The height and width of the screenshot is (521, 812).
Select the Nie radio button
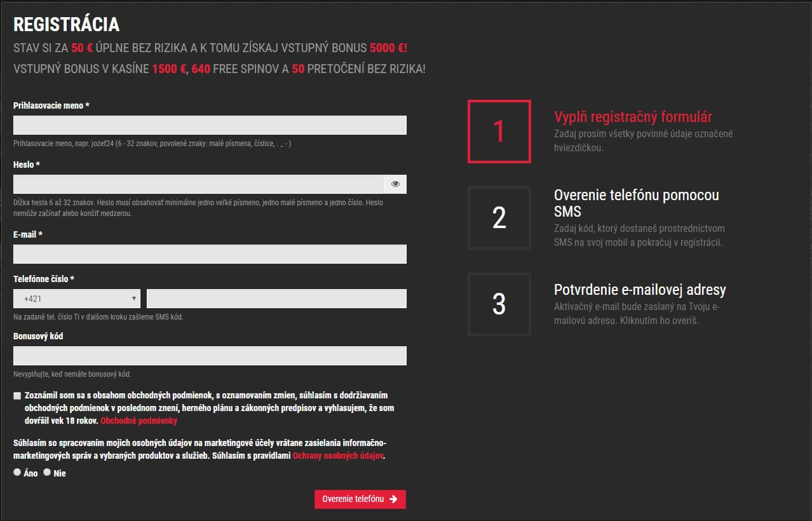[47, 472]
